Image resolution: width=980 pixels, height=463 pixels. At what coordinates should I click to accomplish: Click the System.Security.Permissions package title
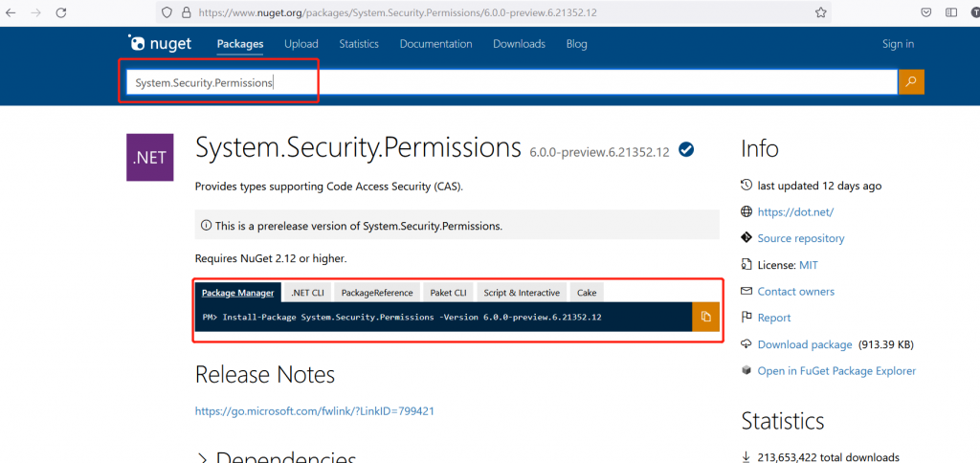click(x=358, y=147)
